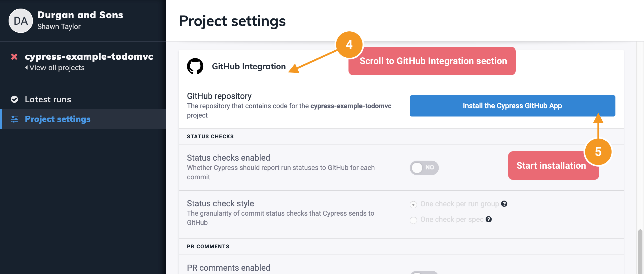Click the orange step 4 marker

point(349,45)
